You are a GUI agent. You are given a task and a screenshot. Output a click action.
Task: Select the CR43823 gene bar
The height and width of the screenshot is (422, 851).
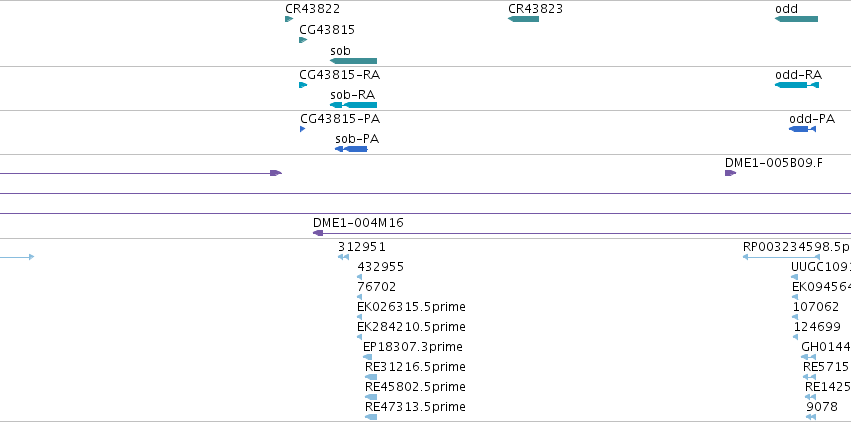(523, 19)
